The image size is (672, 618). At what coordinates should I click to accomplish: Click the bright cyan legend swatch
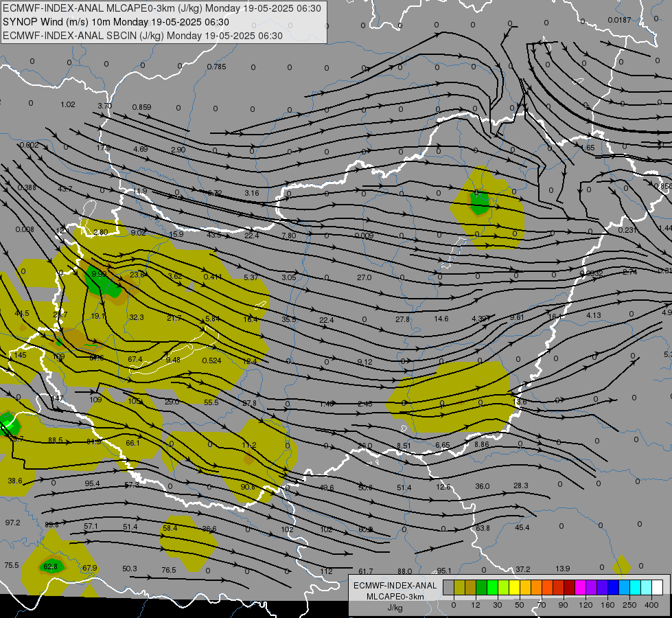(x=635, y=587)
